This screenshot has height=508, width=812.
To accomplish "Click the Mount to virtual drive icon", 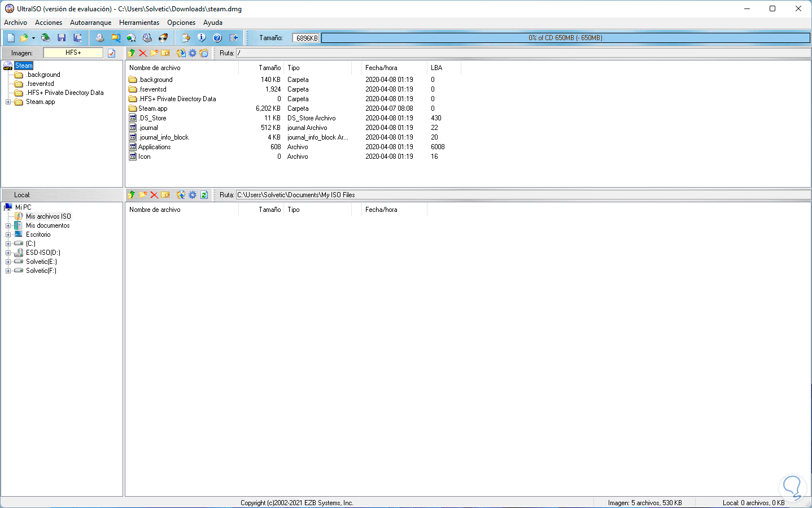I will coord(147,38).
